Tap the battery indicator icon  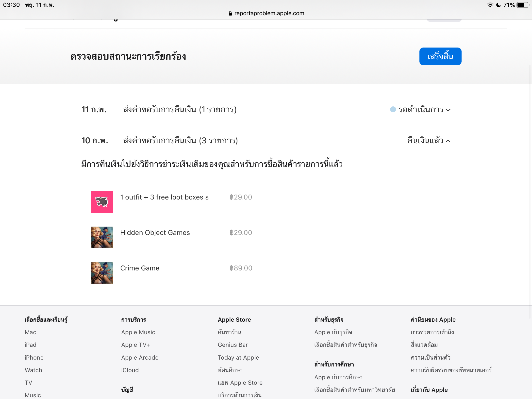point(522,5)
